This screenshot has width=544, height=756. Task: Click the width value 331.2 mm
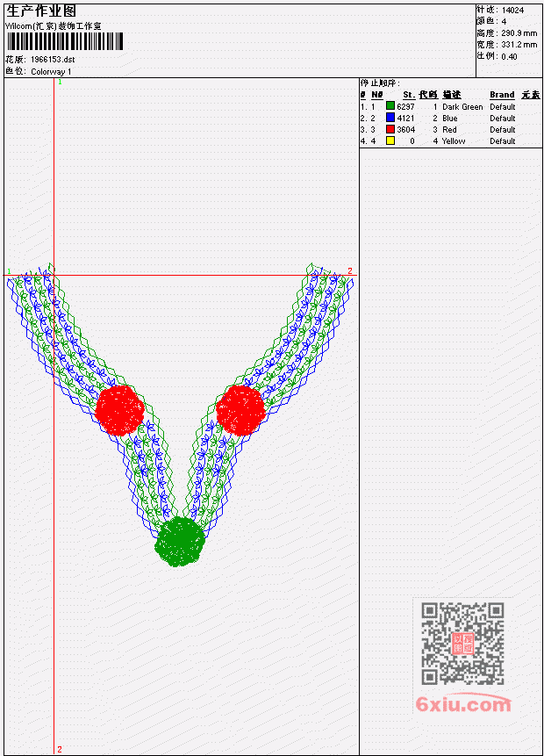point(519,45)
